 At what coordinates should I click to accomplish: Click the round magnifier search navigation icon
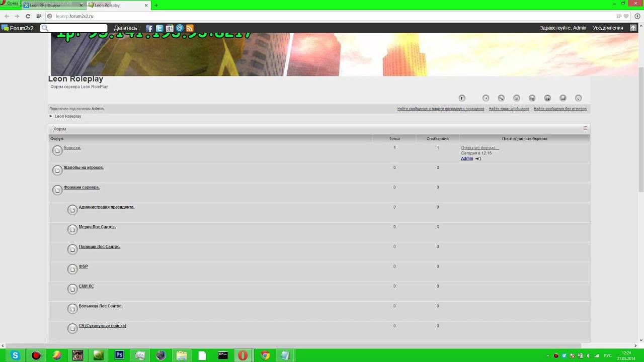pos(501,98)
